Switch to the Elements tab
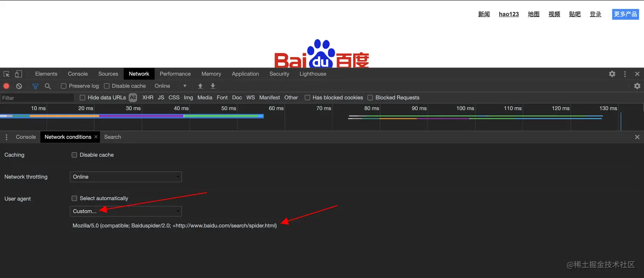 46,74
